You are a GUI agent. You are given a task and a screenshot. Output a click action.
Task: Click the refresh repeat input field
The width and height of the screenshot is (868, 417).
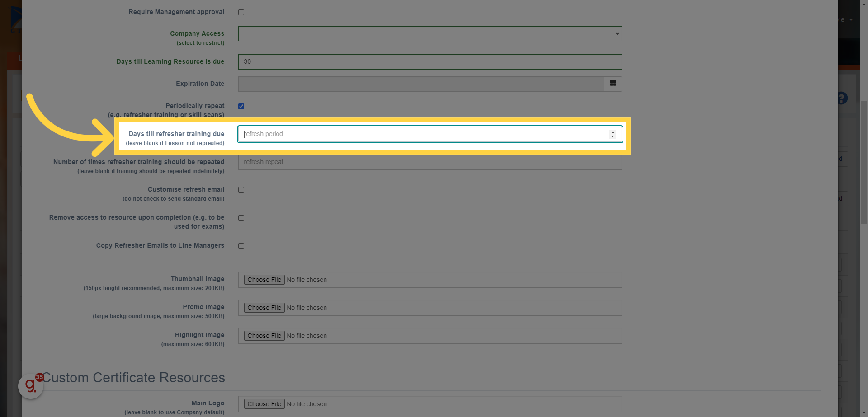430,162
